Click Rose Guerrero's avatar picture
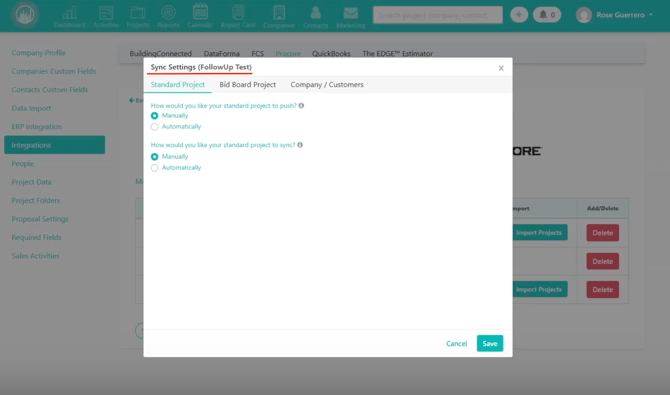The width and height of the screenshot is (670, 395). coord(584,15)
